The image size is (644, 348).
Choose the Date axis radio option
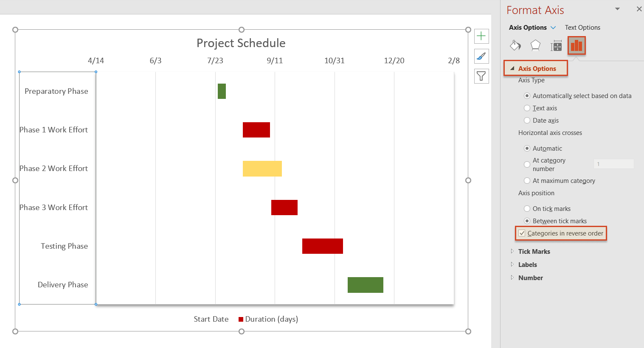(527, 121)
